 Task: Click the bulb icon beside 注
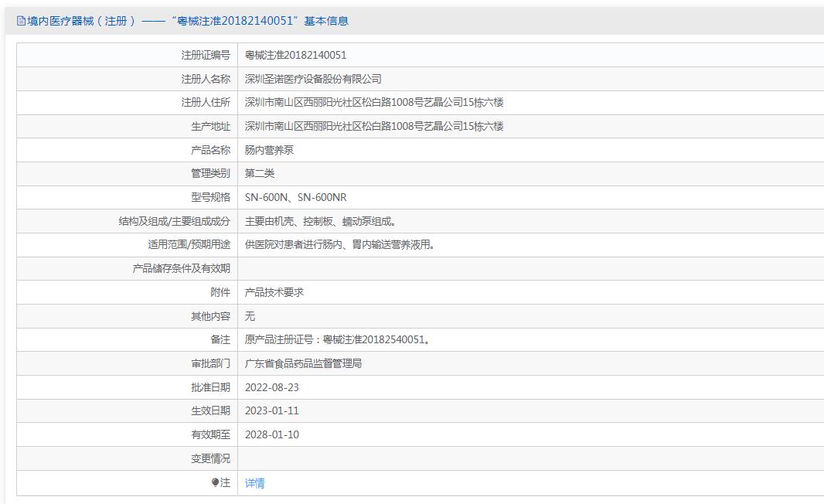[x=215, y=482]
